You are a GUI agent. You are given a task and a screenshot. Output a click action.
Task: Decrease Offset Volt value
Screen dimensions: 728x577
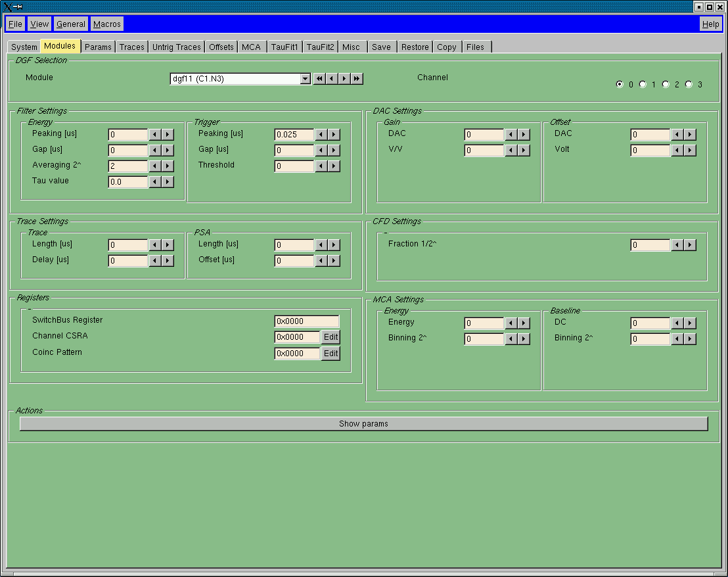coord(677,150)
